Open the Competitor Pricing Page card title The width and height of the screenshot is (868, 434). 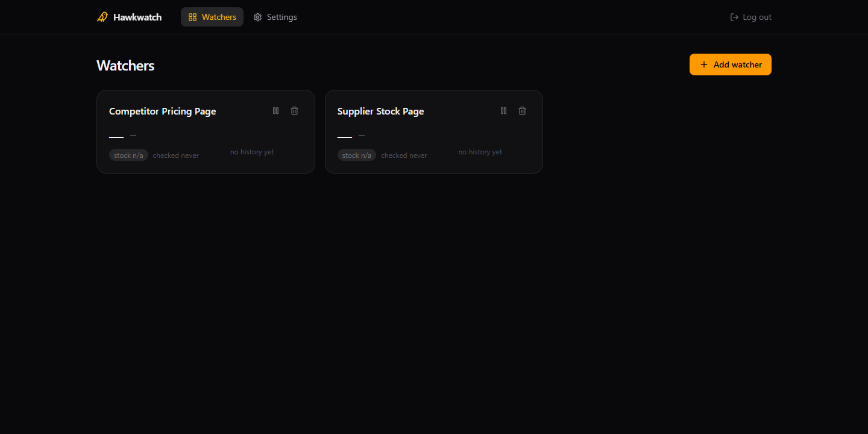point(162,112)
